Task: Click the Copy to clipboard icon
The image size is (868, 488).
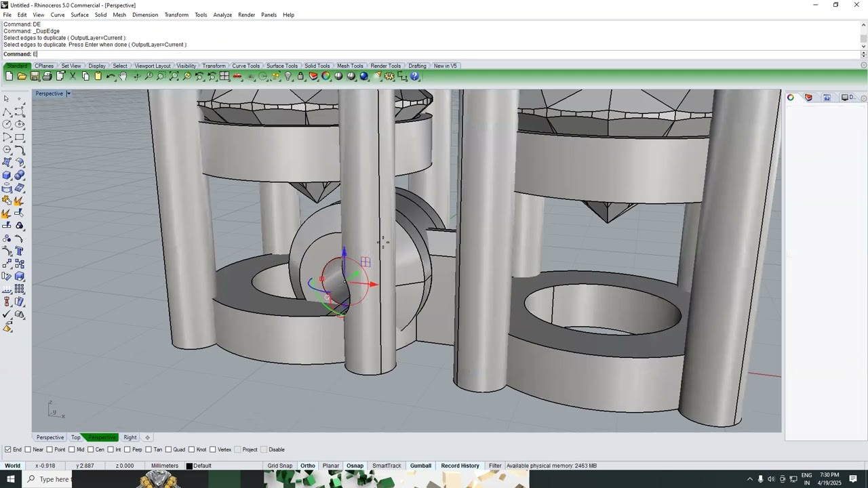Action: [85, 77]
